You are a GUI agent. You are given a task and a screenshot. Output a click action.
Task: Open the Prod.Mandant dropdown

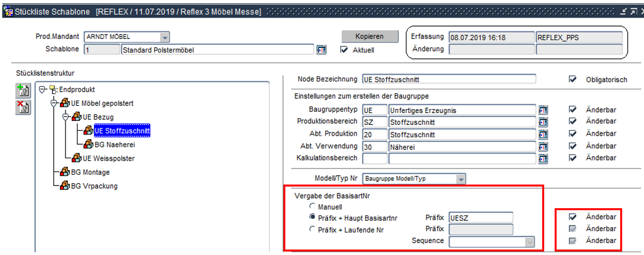(164, 37)
